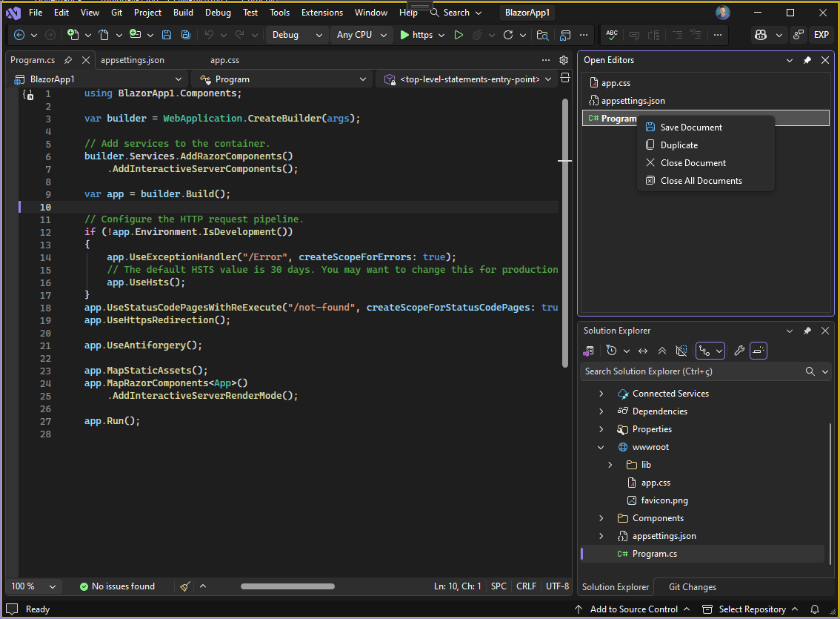Open the GitHub Copilot icon

761,35
